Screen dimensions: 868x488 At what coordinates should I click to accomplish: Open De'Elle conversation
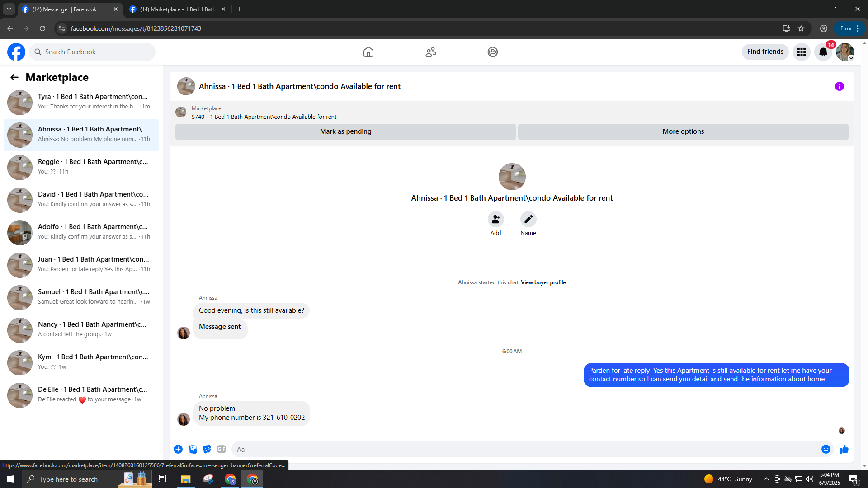pyautogui.click(x=81, y=395)
